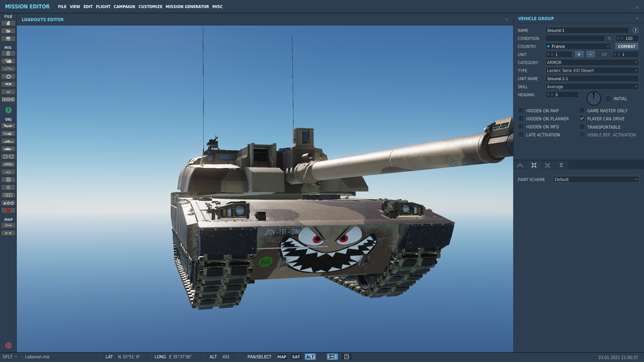Open the weather settings cloud icon

click(8, 61)
